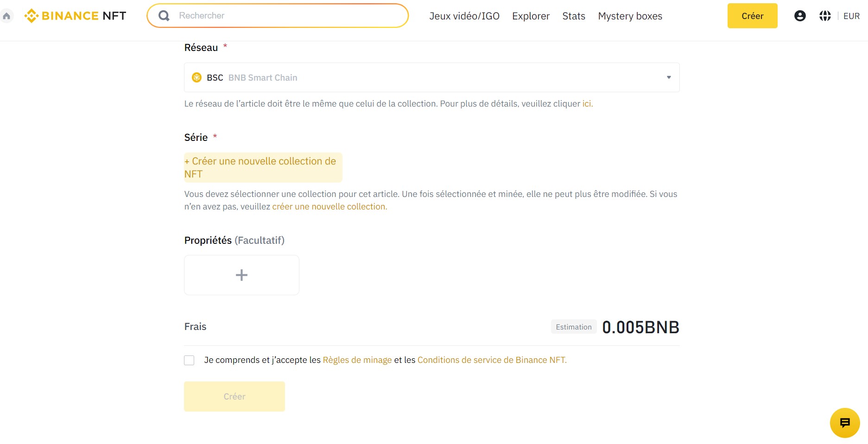Check the terms acceptance checkbox
868x444 pixels.
[x=189, y=360]
